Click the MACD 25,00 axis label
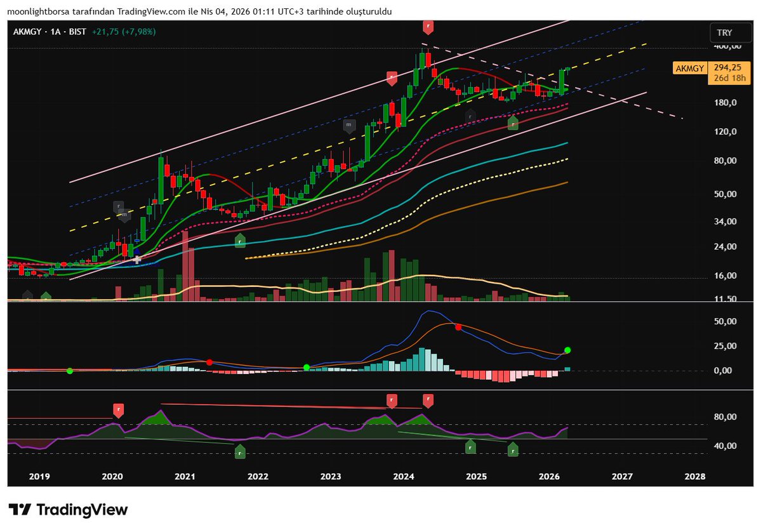The width and height of the screenshot is (761, 532). pyautogui.click(x=725, y=346)
